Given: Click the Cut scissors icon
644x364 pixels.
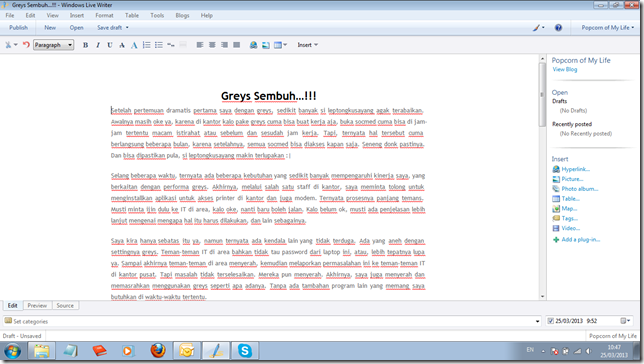Looking at the screenshot, I should click(x=8, y=45).
